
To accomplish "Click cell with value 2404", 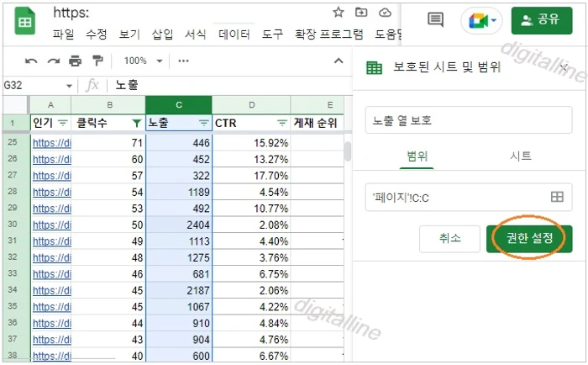I will (179, 225).
